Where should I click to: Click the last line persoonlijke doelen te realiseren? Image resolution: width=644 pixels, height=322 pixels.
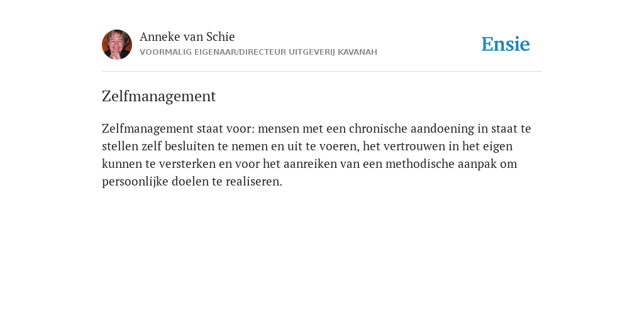point(192,182)
